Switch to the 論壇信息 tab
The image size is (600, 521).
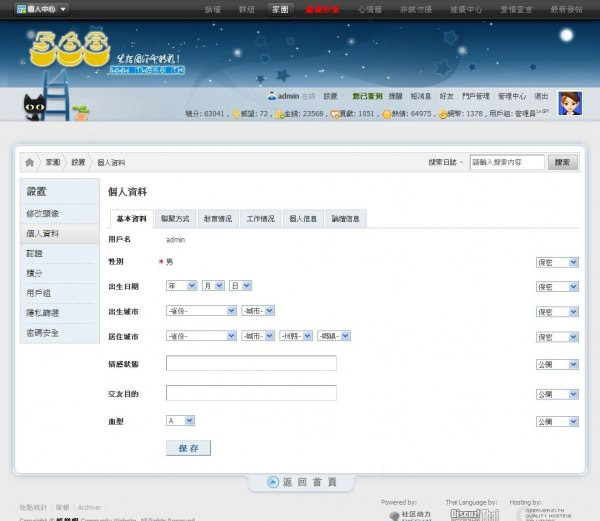346,219
